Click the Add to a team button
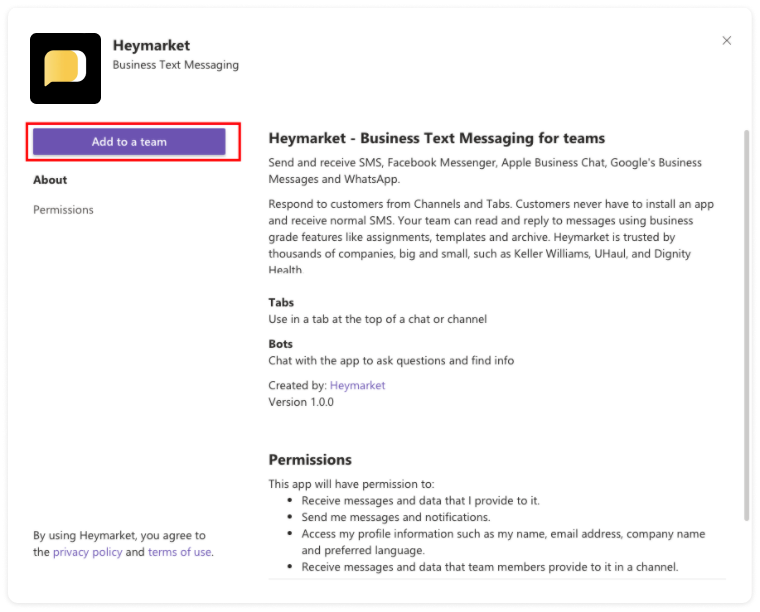 coord(129,142)
